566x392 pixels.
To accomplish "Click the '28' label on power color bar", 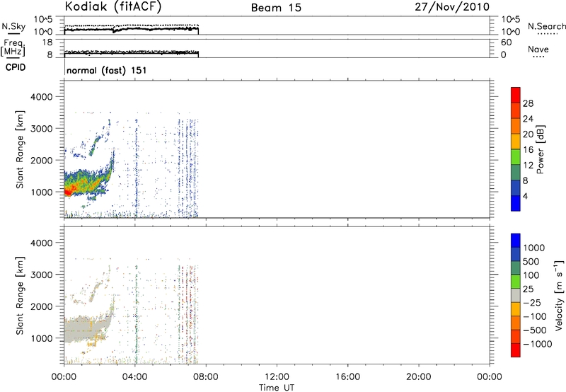I will (x=528, y=103).
